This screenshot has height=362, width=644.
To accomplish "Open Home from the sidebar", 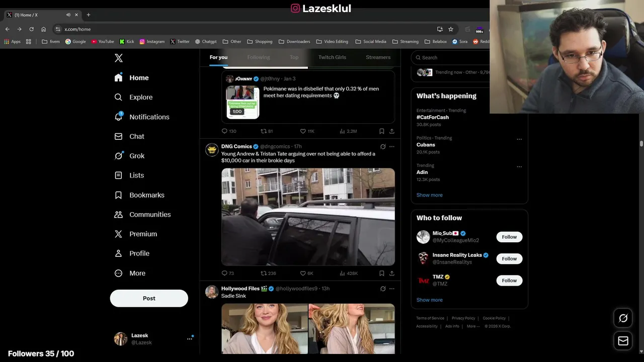I will tap(132, 78).
